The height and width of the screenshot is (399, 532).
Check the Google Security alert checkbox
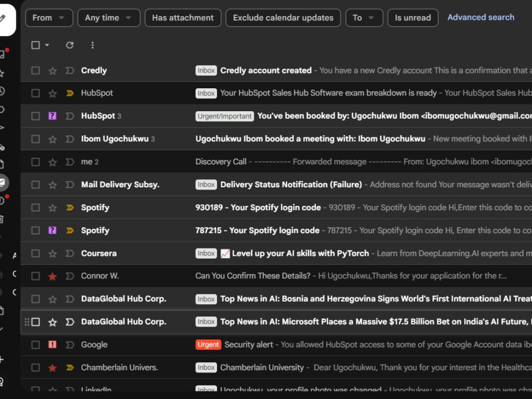click(x=36, y=345)
